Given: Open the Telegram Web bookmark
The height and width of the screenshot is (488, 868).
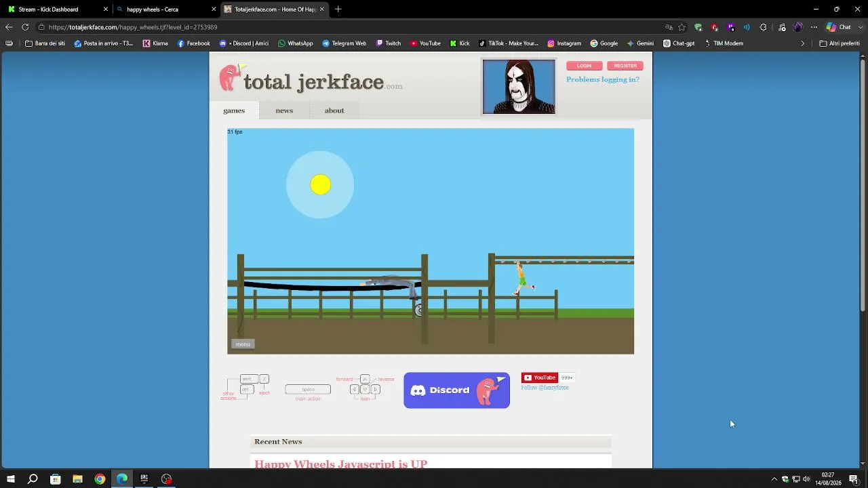Looking at the screenshot, I should click(344, 43).
